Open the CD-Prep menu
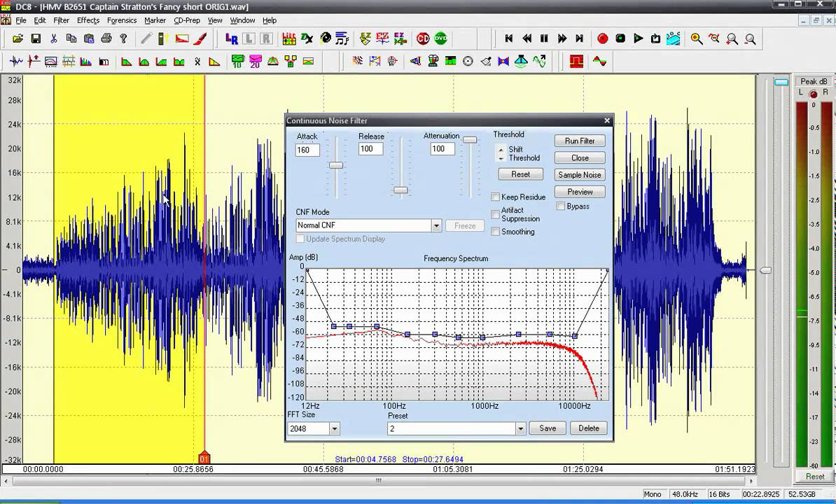 coord(187,20)
